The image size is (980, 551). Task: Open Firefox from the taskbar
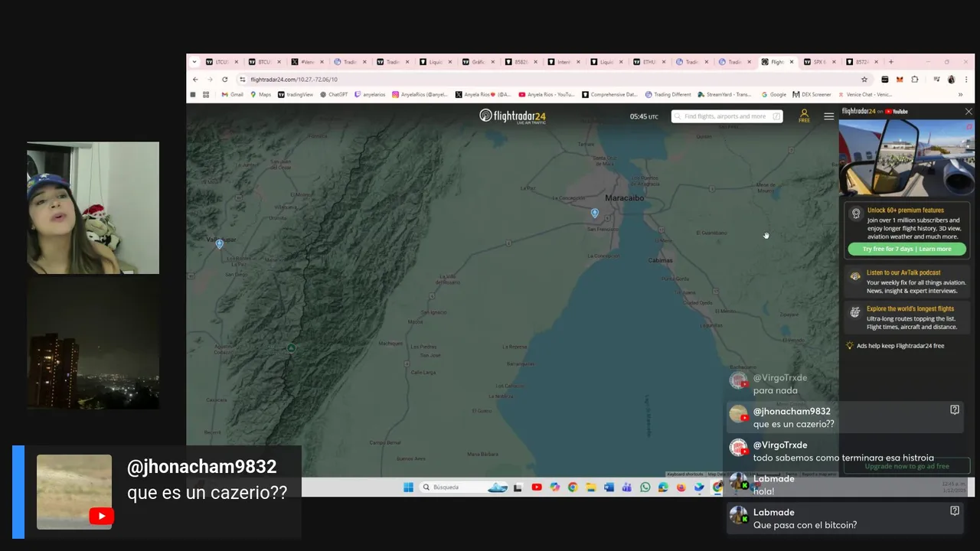click(x=681, y=487)
